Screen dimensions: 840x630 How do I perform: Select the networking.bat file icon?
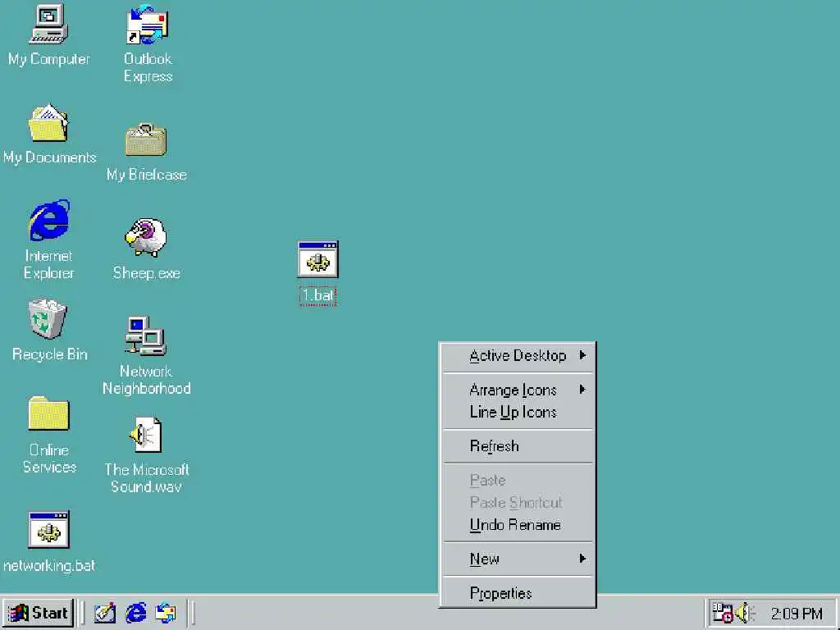(48, 529)
